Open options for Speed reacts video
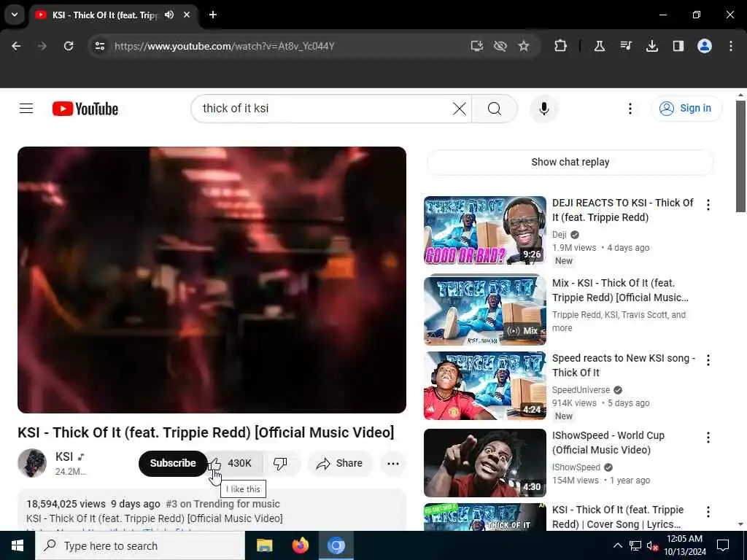Screen dimensions: 747x560 pos(708,360)
